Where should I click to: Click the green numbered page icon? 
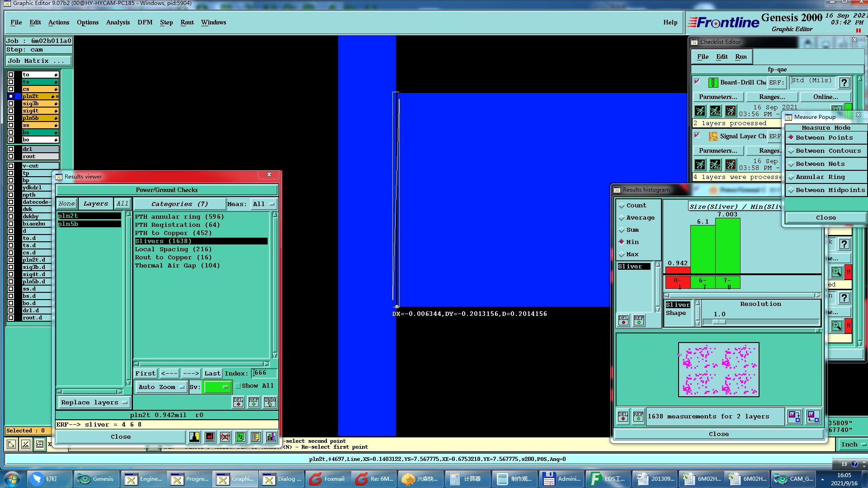point(240,436)
